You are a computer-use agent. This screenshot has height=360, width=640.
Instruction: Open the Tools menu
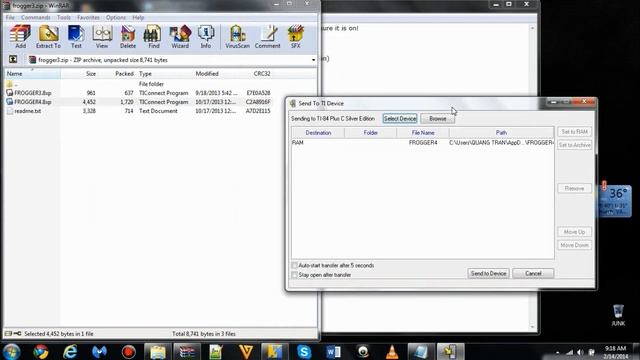click(64, 18)
